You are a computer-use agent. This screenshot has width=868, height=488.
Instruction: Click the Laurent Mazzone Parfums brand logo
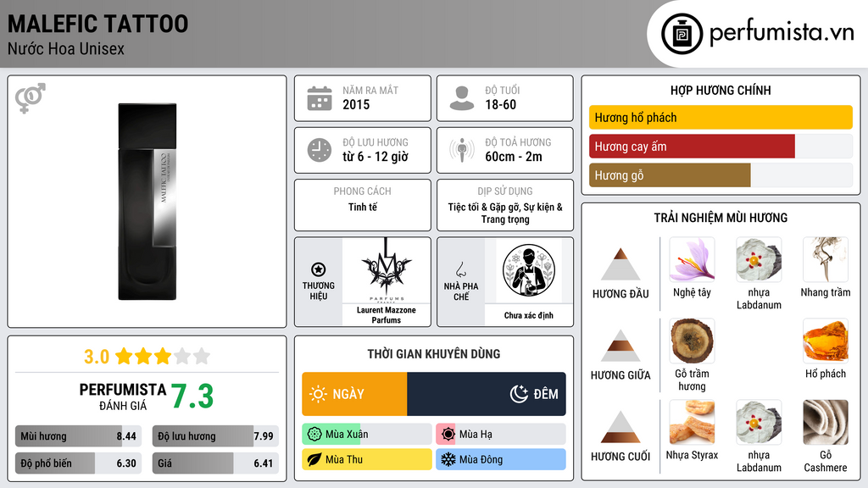point(386,270)
